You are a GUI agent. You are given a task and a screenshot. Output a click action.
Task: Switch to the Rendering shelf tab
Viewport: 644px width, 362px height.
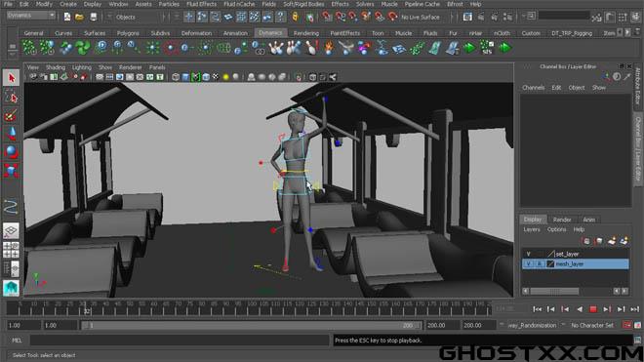[306, 33]
